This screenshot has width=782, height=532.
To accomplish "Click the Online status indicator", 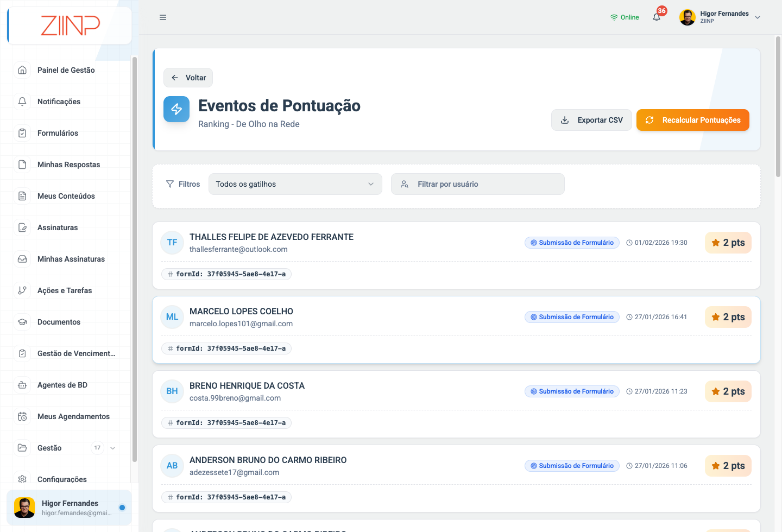I will click(x=625, y=17).
